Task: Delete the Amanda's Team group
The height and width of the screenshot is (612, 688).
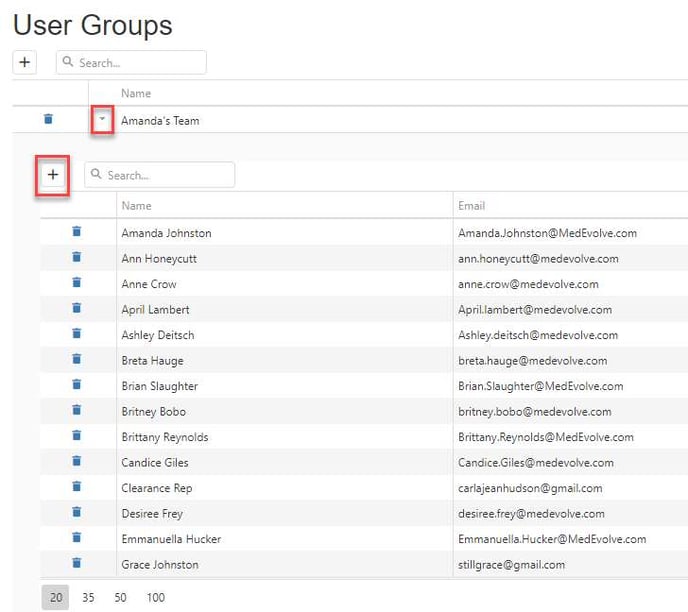Action: (x=48, y=120)
